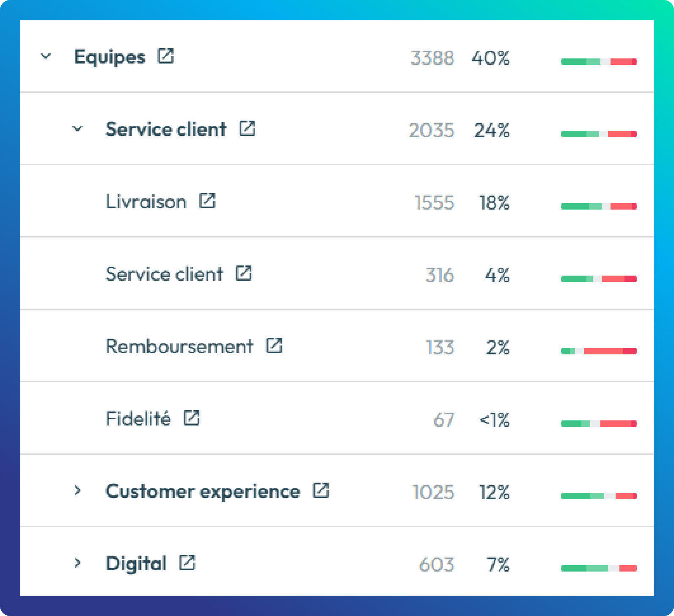Click the sentiment bar for Equipes
Image resolution: width=674 pixels, height=616 pixels.
[x=599, y=62]
